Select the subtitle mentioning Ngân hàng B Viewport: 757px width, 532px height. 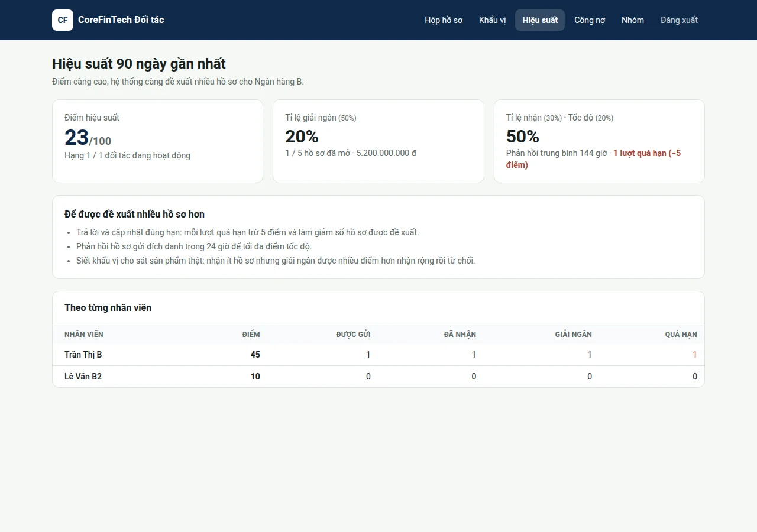[x=178, y=82]
